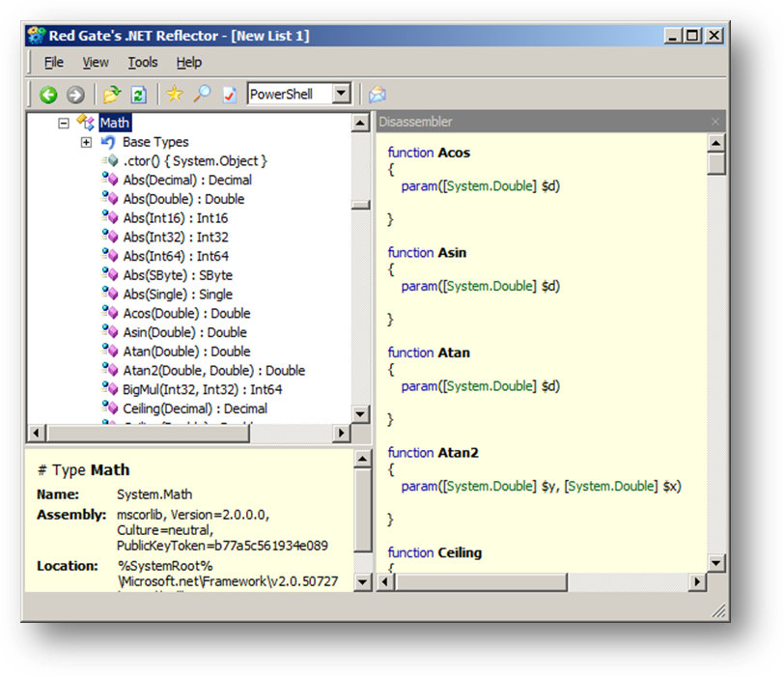Viewport: 784px width, 676px height.
Task: Collapse the Math tree node
Action: [64, 123]
